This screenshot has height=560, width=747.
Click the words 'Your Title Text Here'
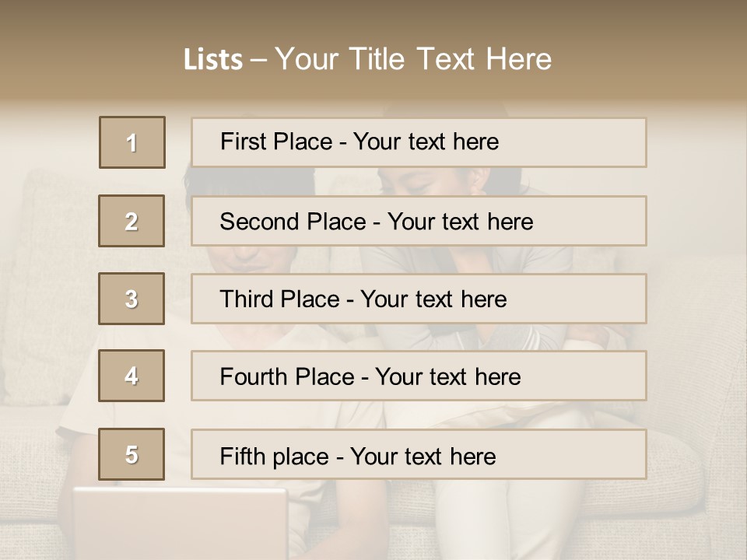[x=413, y=59]
